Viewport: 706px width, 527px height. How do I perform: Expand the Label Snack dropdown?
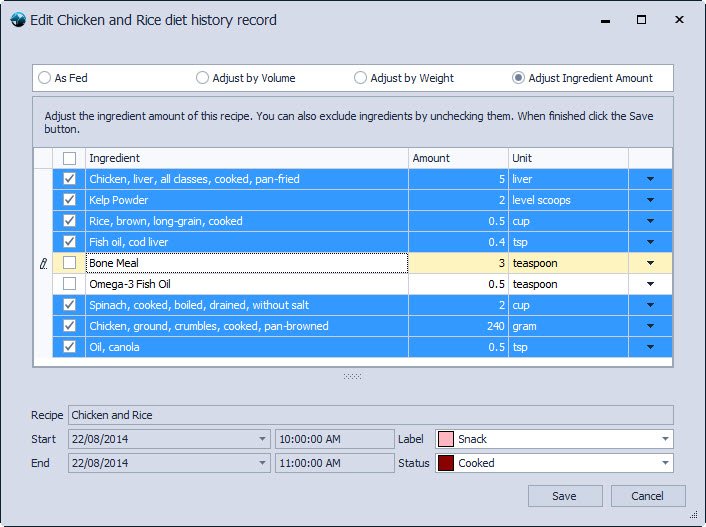(665, 439)
